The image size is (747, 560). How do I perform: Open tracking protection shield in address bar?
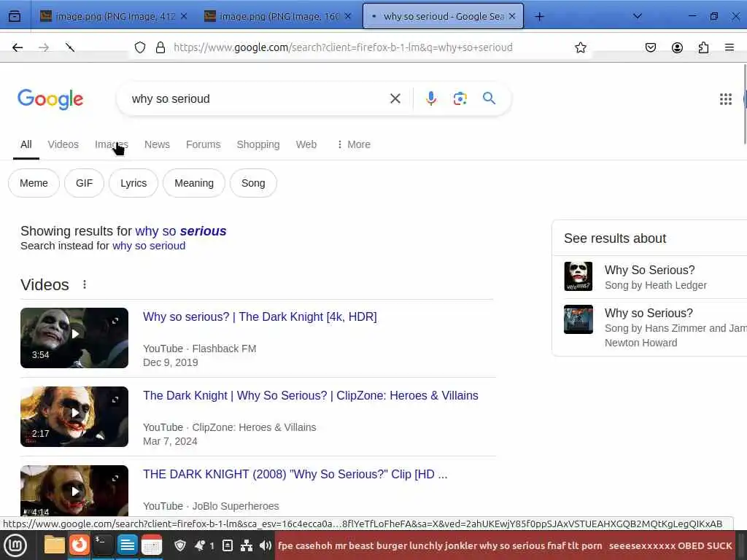click(139, 47)
